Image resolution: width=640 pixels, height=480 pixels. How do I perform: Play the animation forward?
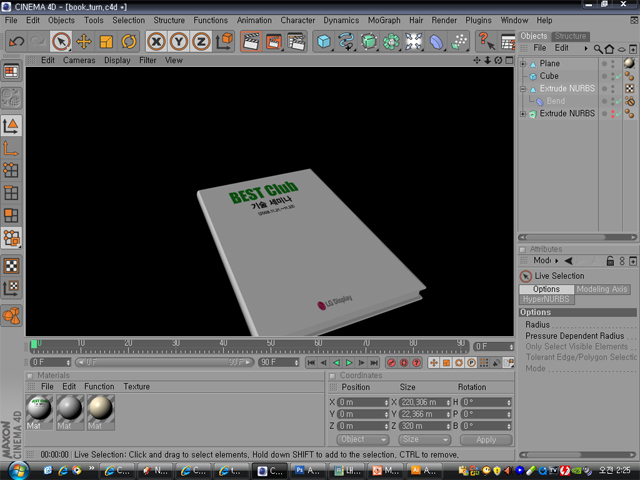tap(349, 362)
